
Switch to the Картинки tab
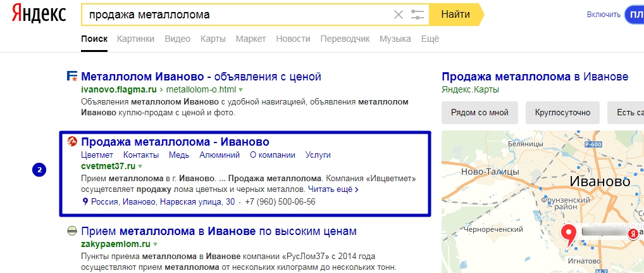(x=135, y=39)
